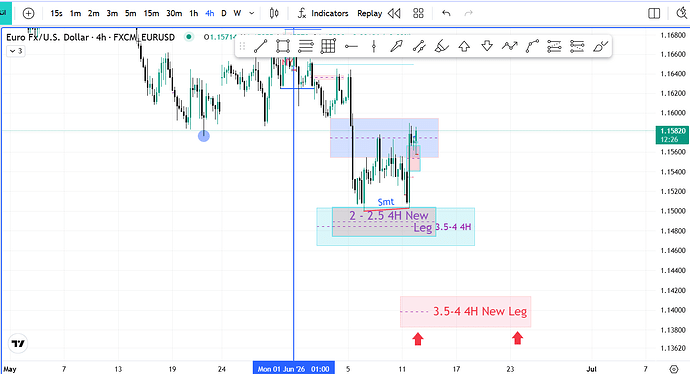Open the candlestick chart style menu
This screenshot has width=690, height=374.
pyautogui.click(x=274, y=14)
